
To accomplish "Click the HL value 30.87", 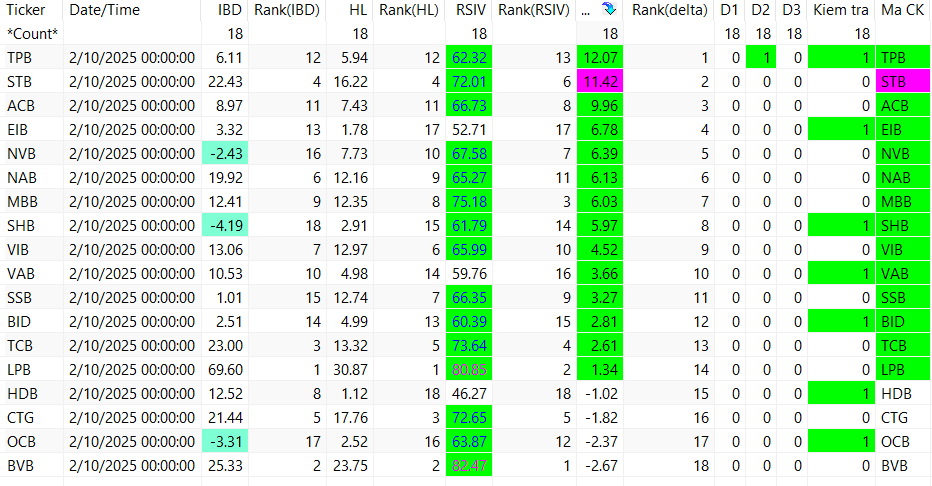I will click(350, 370).
